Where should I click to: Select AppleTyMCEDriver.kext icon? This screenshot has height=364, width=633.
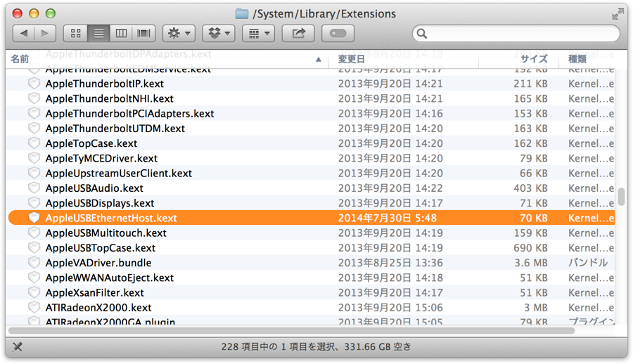[x=34, y=158]
